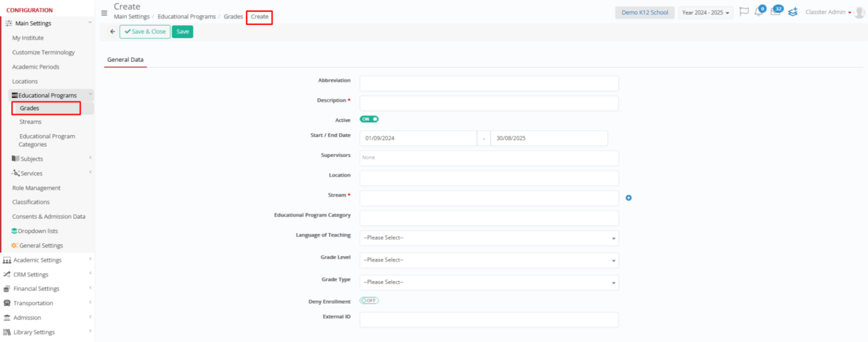This screenshot has width=868, height=342.
Task: Click the Stream input field
Action: click(x=489, y=198)
